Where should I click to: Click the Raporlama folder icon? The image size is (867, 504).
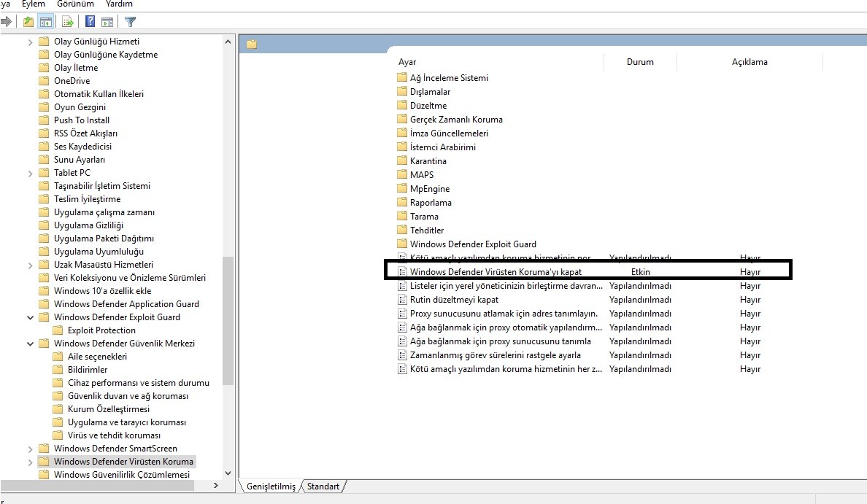402,202
